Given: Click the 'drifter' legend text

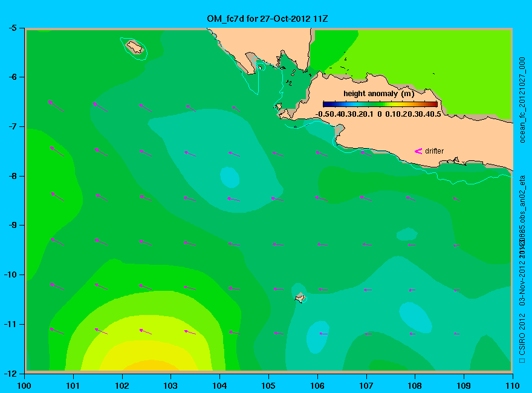Looking at the screenshot, I should point(434,151).
